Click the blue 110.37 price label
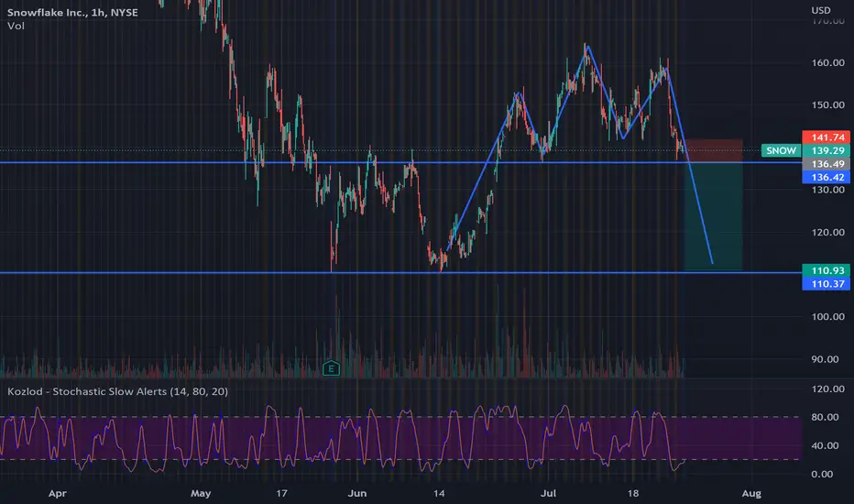 (826, 283)
